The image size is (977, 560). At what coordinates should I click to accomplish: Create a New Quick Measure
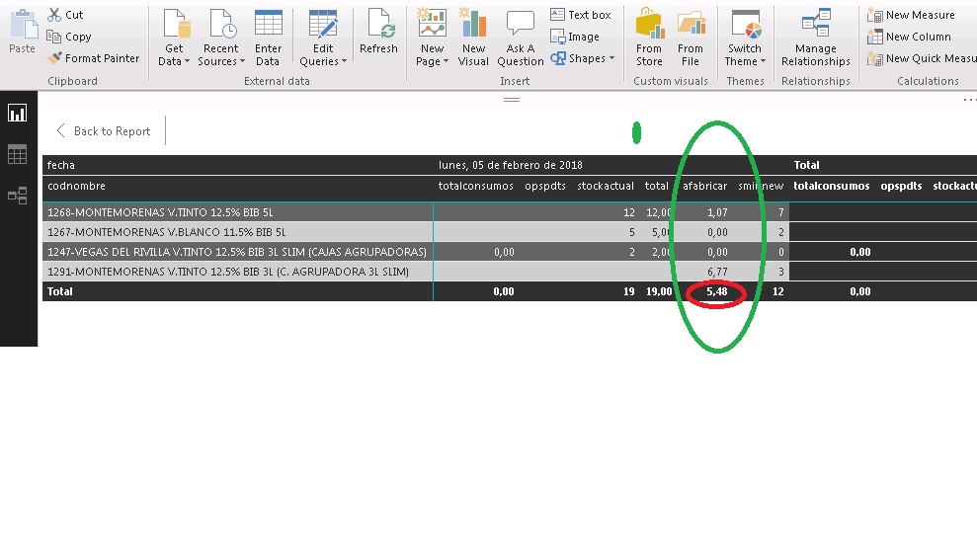[922, 58]
